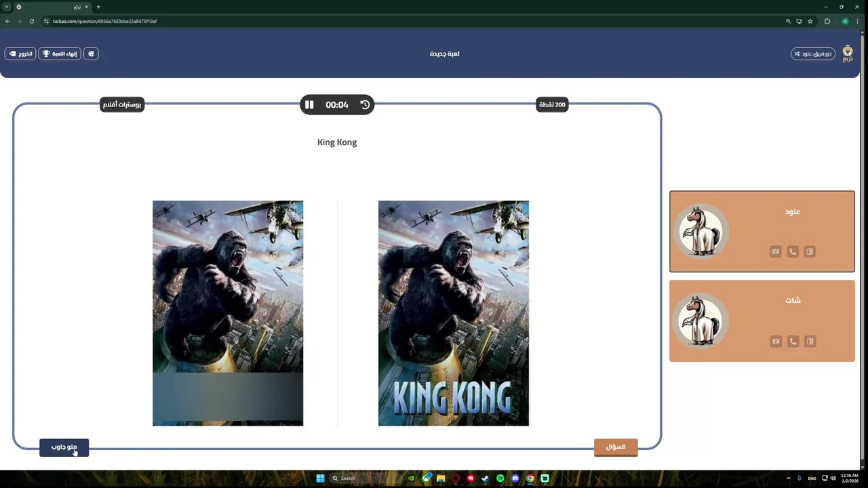Click the تربع site logo
Image resolution: width=868 pixels, height=488 pixels.
[848, 54]
